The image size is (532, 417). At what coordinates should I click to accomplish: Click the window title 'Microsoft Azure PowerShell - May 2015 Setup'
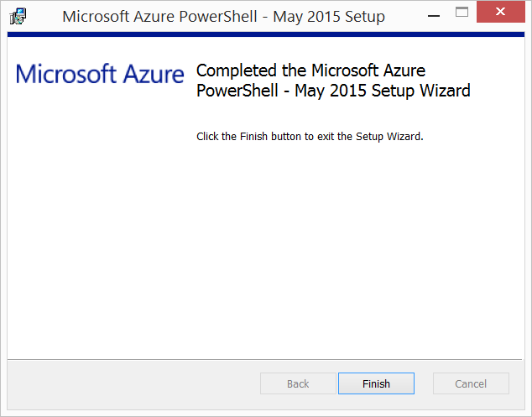(223, 16)
